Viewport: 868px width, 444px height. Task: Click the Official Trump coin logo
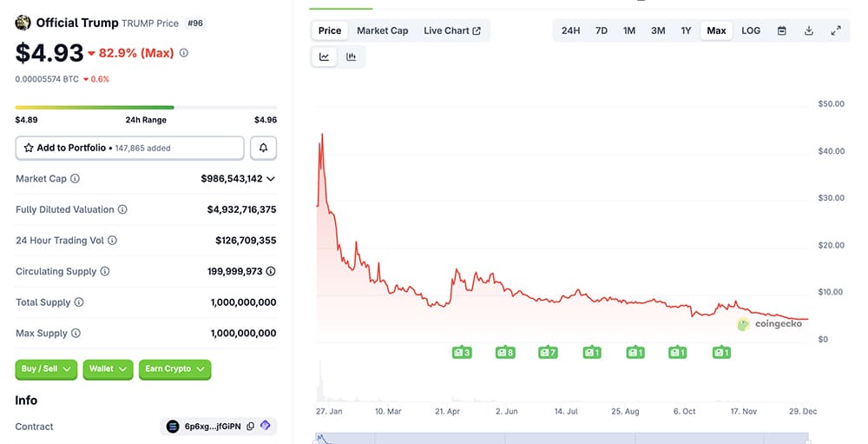23,23
